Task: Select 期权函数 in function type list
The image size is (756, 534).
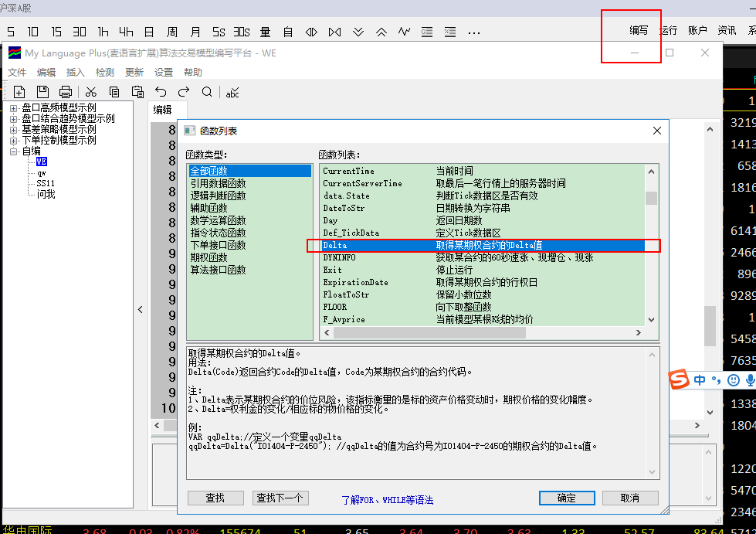Action: (208, 257)
